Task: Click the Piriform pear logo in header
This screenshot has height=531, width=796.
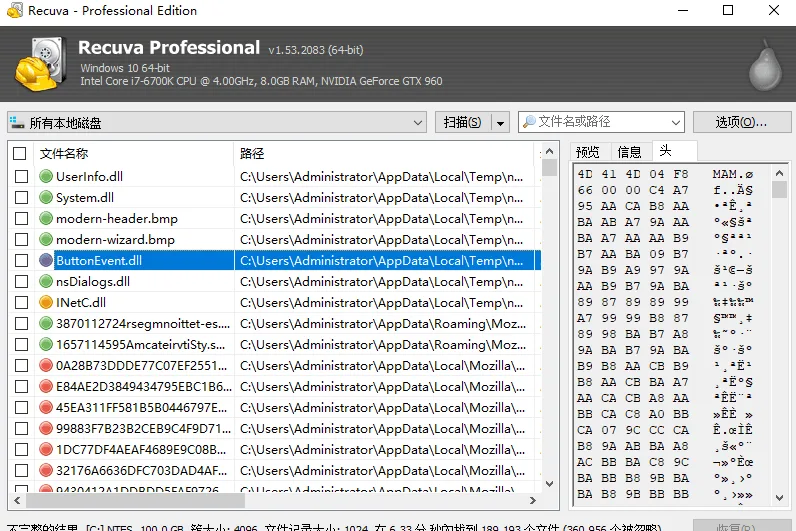Action: pos(765,64)
